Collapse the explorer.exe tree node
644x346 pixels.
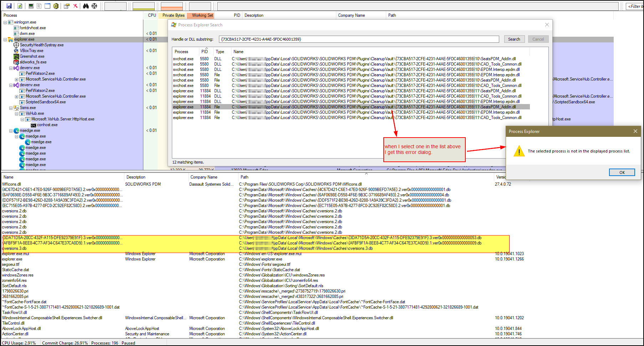5,40
